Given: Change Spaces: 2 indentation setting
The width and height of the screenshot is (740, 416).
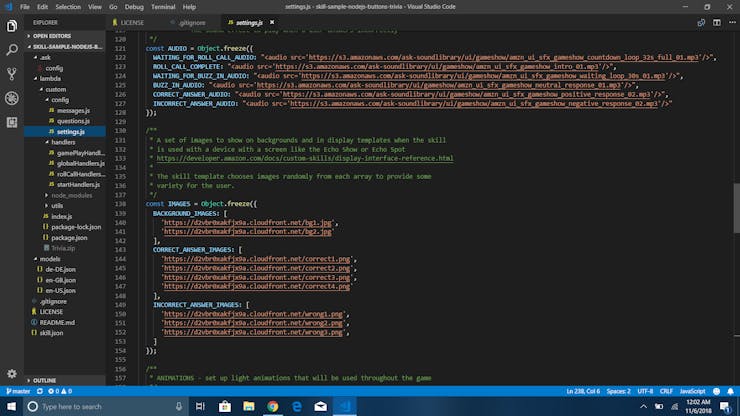Looking at the screenshot, I should click(x=618, y=391).
